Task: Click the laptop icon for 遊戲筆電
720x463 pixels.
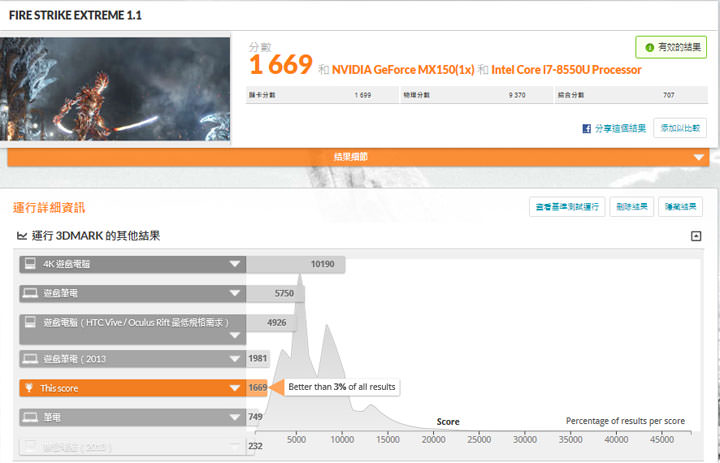Action: pos(29,294)
